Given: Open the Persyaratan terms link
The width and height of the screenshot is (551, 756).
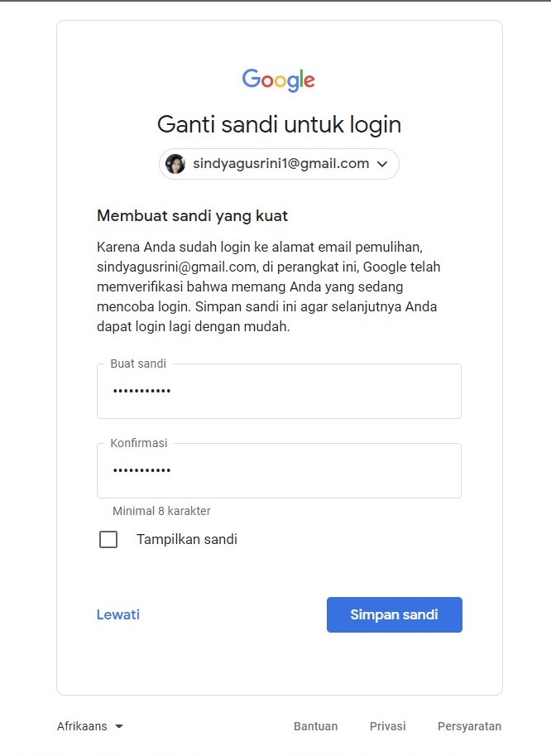Looking at the screenshot, I should pyautogui.click(x=469, y=726).
